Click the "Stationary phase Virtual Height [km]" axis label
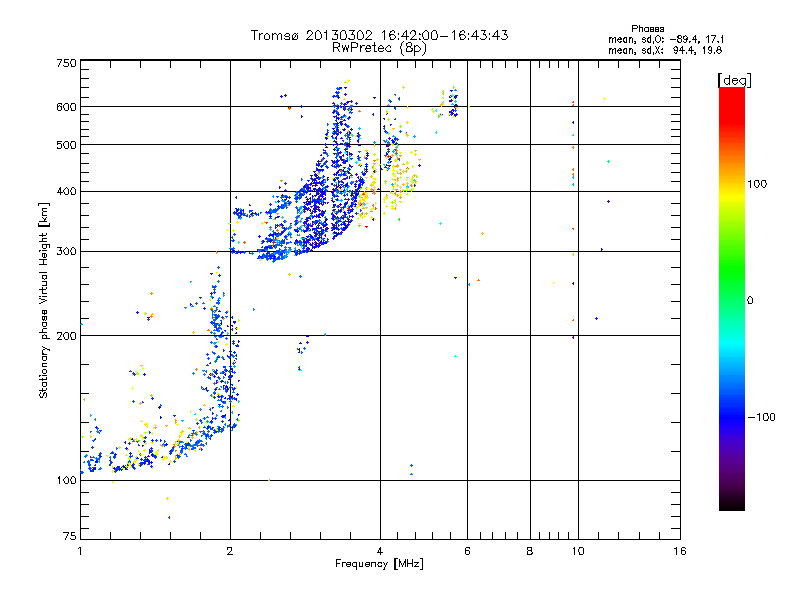The height and width of the screenshot is (600, 800). (44, 300)
